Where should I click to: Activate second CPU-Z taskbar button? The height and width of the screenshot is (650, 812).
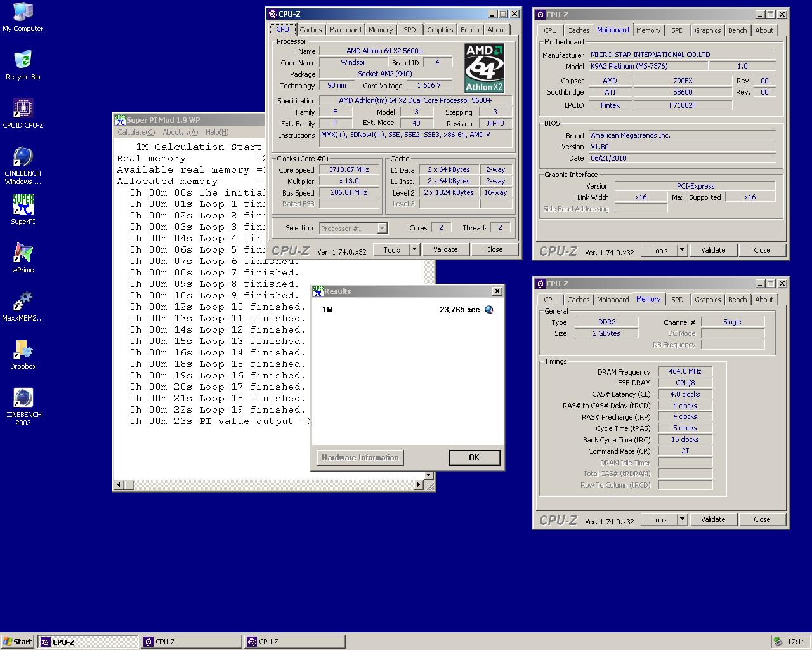tap(192, 642)
